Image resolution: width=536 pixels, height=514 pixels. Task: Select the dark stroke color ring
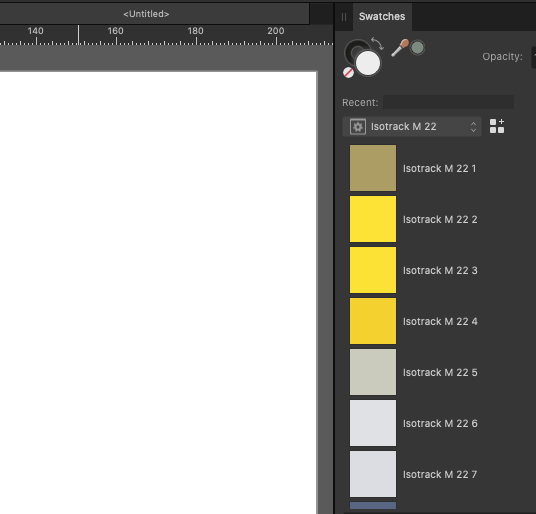(356, 51)
